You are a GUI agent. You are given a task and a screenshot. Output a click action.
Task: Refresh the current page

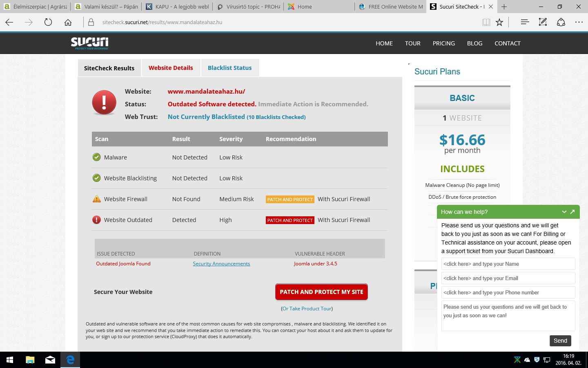pos(48,22)
